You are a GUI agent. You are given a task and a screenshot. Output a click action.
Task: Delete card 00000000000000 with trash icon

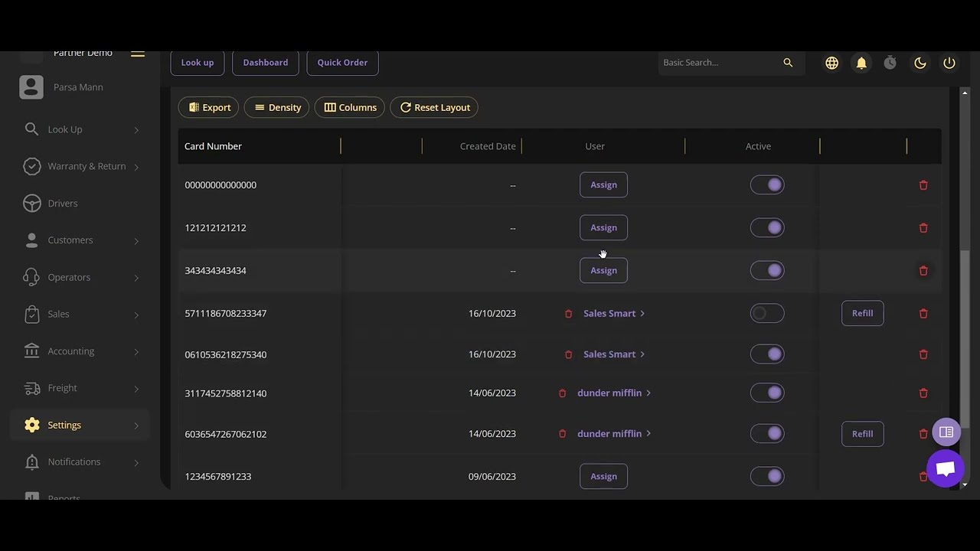(923, 185)
